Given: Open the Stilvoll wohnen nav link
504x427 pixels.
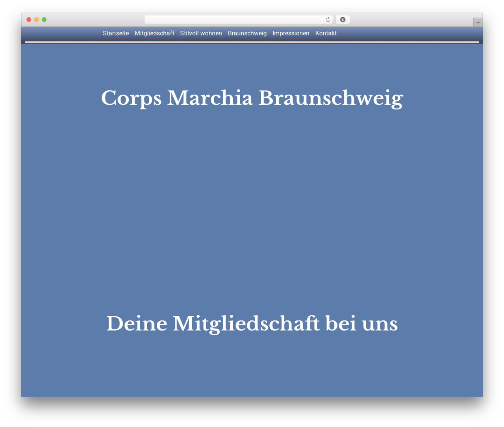Looking at the screenshot, I should click(201, 33).
